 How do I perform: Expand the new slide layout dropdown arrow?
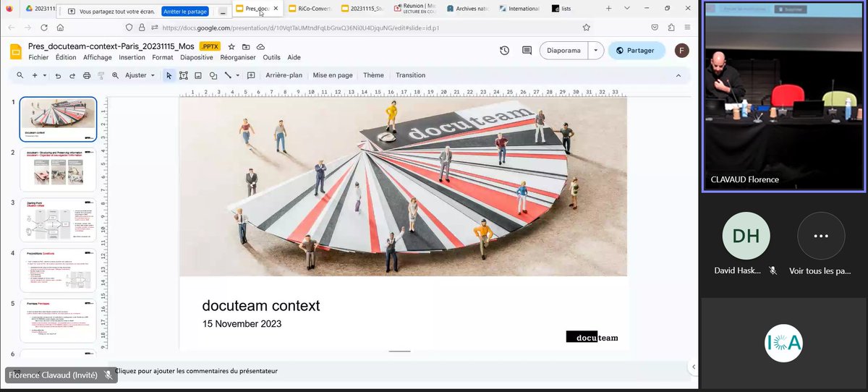(45, 75)
